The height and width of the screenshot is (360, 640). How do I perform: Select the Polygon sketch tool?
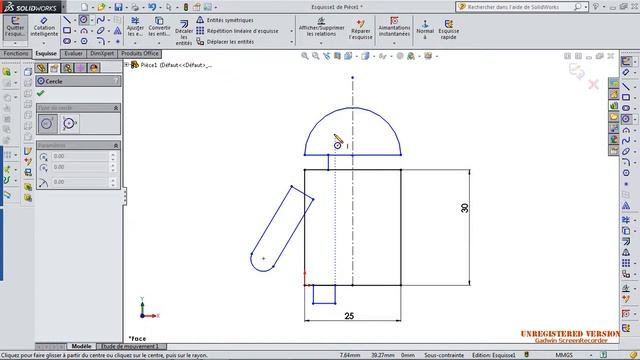[84, 41]
